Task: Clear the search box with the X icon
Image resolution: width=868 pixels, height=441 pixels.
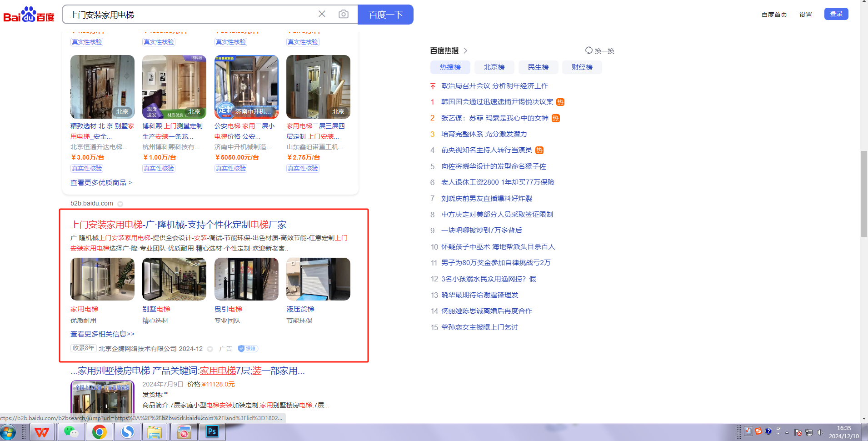Action: pyautogui.click(x=322, y=14)
